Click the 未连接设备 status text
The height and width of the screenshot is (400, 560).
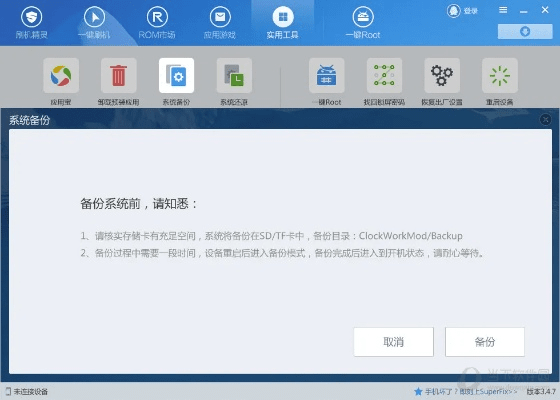(31, 392)
